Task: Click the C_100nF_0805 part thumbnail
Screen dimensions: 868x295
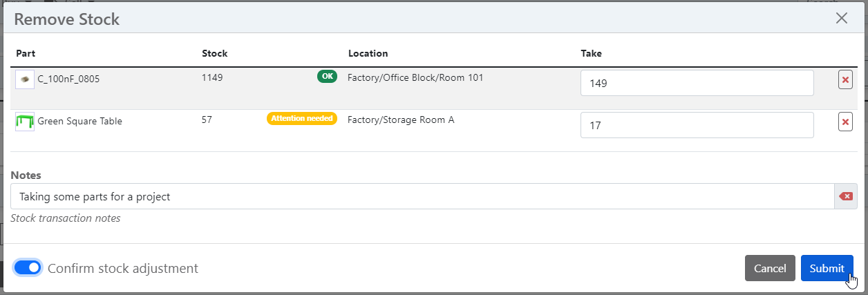Action: point(25,79)
